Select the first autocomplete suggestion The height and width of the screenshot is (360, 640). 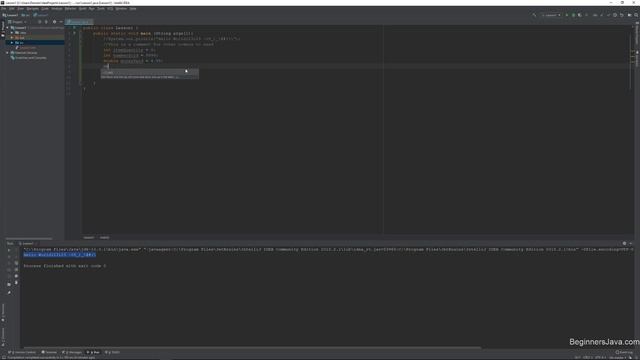click(149, 72)
